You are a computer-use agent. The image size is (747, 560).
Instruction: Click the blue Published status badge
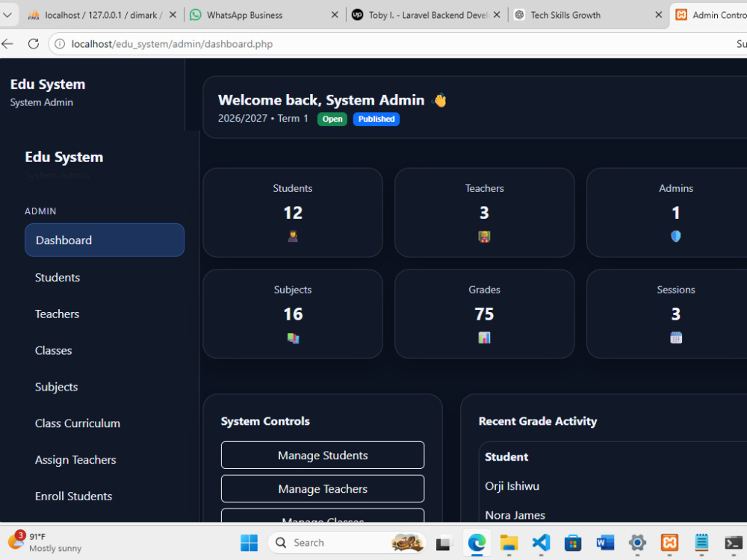(x=376, y=119)
